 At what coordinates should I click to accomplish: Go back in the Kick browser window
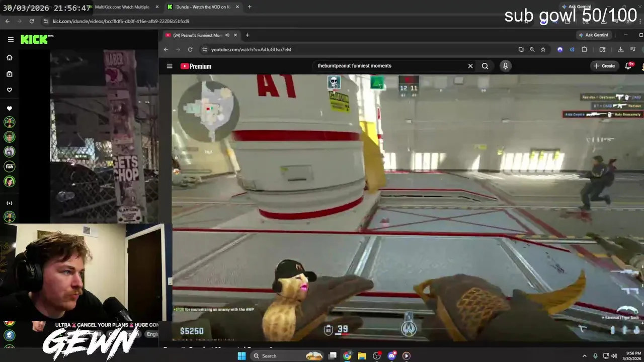click(7, 21)
